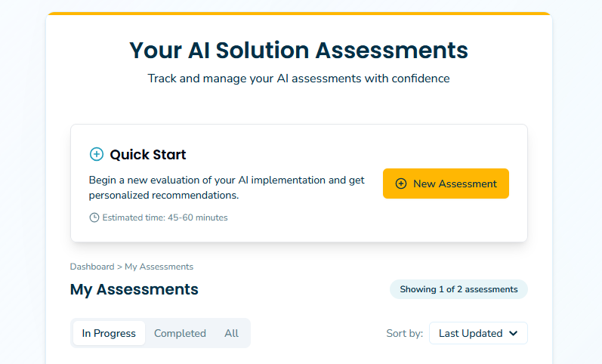The image size is (602, 364).
Task: Click the Showing 1 of 2 assessments badge
Action: 458,289
